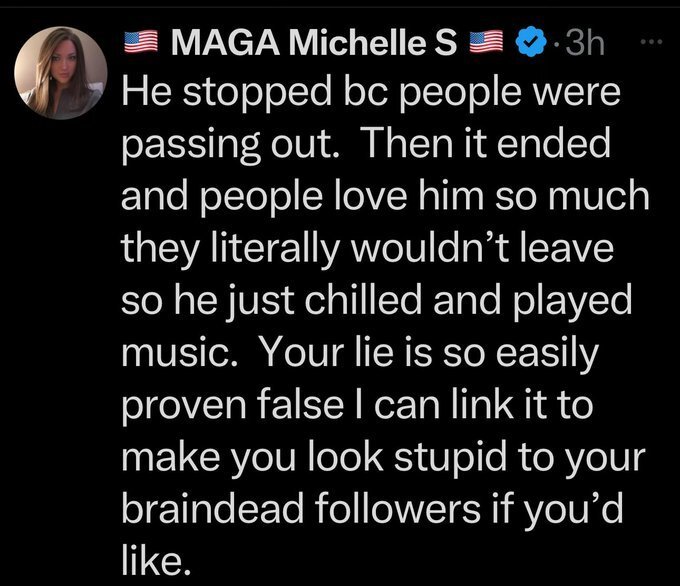Open the MAGA Michelle S profile name
Image resolution: width=680 pixels, height=586 pixels.
click(x=315, y=43)
